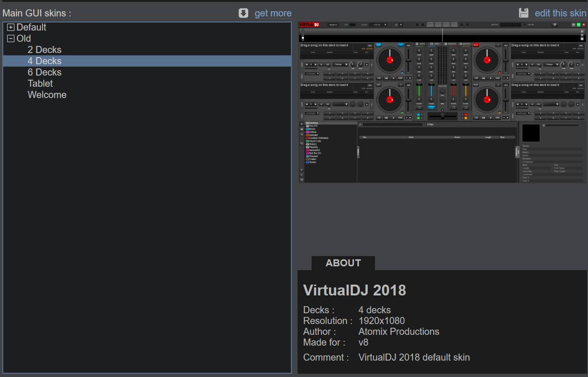Viewport: 588px width, 377px height.
Task: Switch to the ABOUT tab
Action: pos(343,263)
